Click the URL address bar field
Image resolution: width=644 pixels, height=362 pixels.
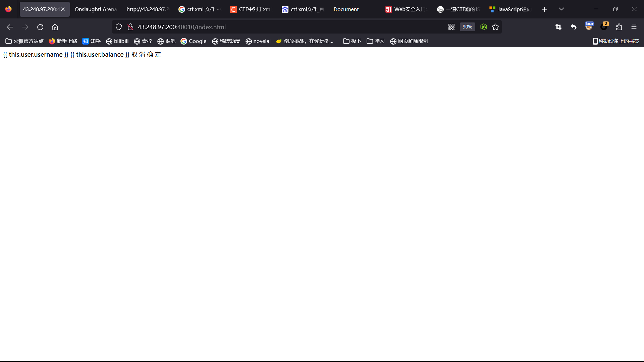tap(285, 27)
